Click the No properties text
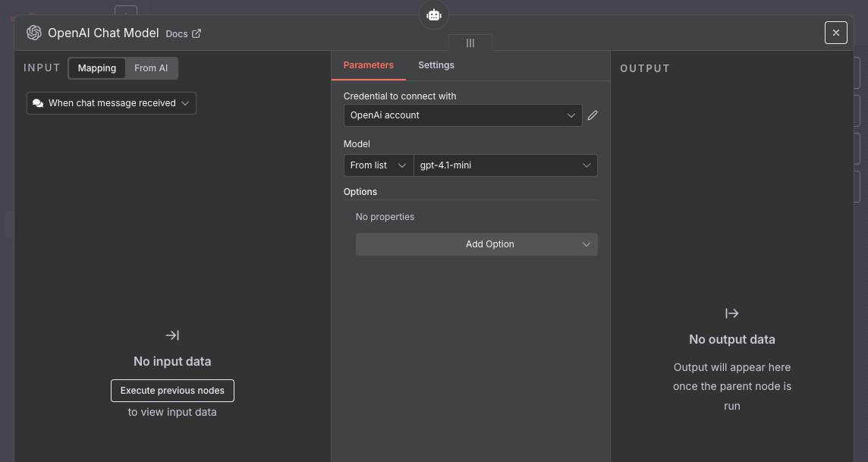 (x=385, y=217)
